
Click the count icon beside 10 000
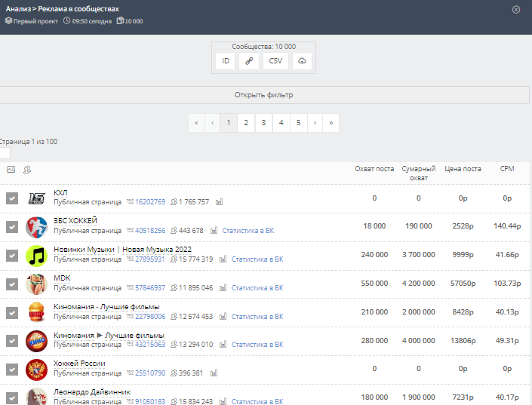[x=120, y=20]
